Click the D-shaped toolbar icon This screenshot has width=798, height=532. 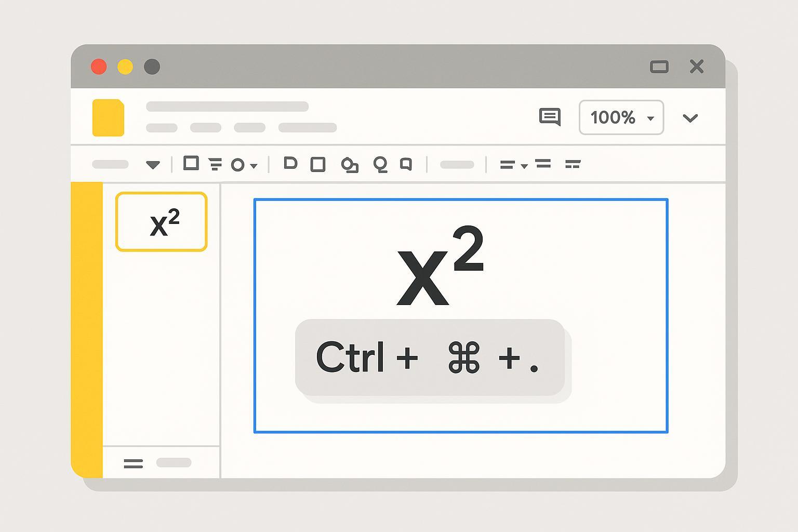(x=290, y=164)
